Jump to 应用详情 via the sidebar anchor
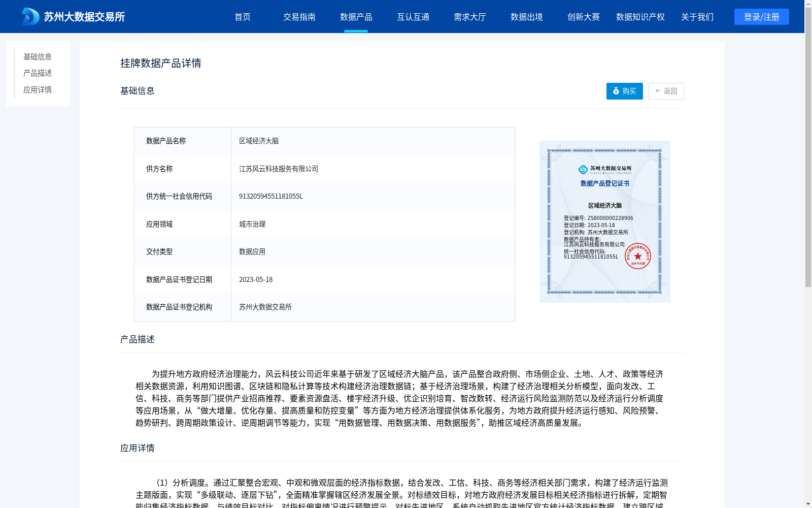812x508 pixels. [x=38, y=90]
